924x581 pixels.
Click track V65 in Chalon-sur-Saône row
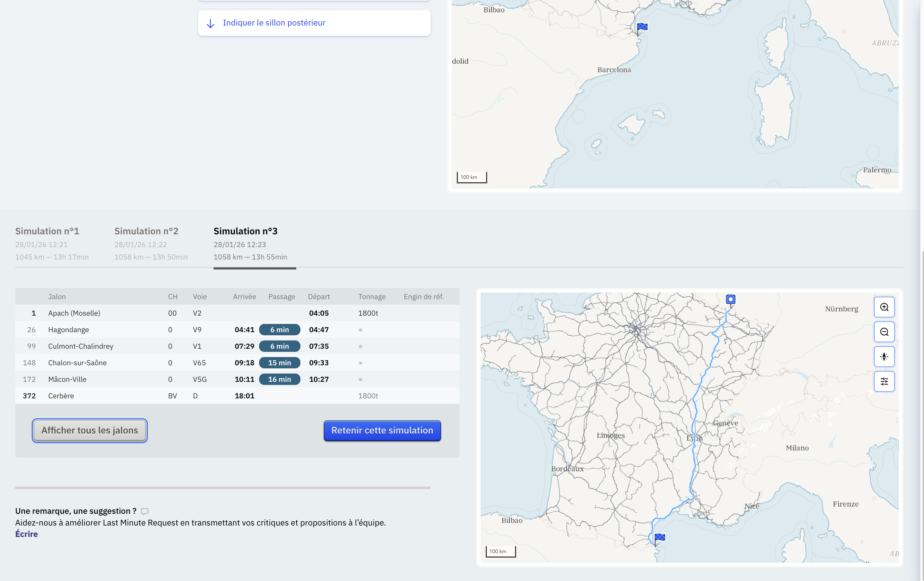pyautogui.click(x=199, y=363)
